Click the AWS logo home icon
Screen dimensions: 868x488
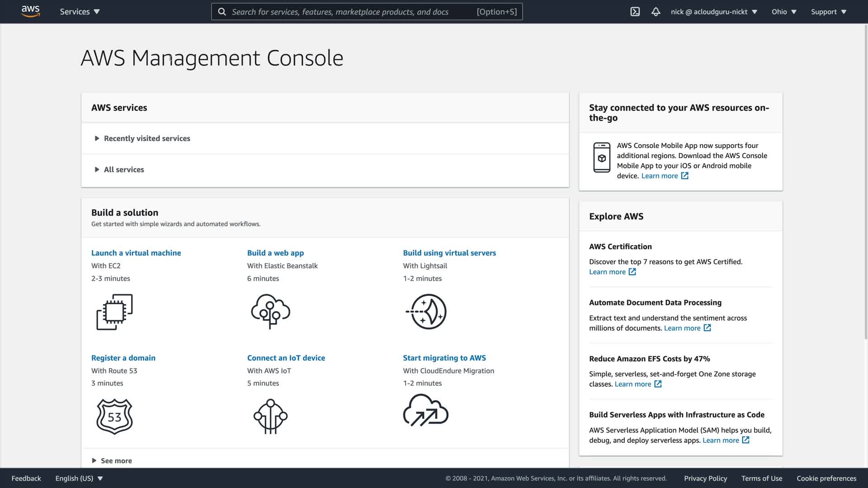click(x=30, y=11)
